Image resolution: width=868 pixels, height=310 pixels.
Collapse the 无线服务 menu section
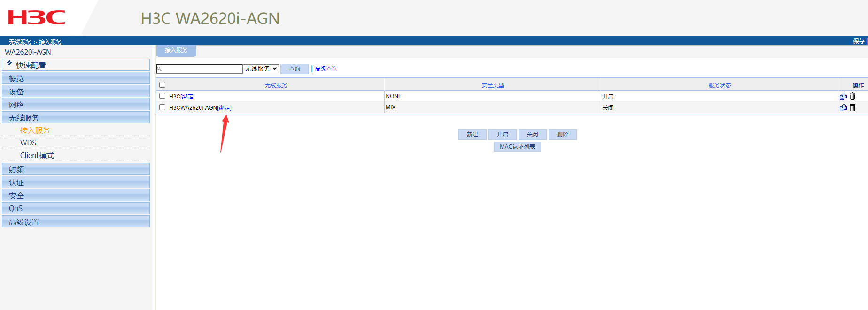76,118
